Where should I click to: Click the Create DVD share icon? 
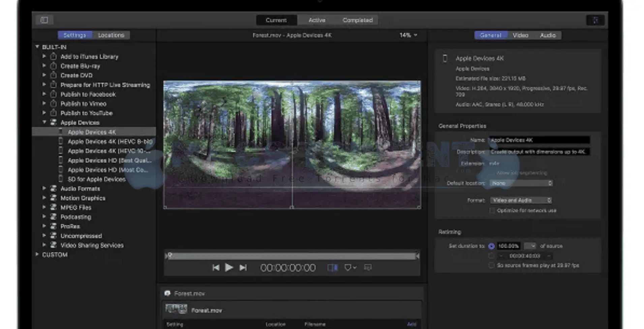click(x=53, y=75)
